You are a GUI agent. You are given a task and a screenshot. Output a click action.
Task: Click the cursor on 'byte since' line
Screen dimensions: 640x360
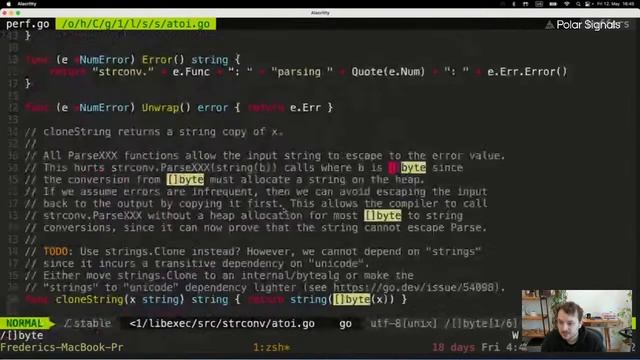(x=392, y=167)
